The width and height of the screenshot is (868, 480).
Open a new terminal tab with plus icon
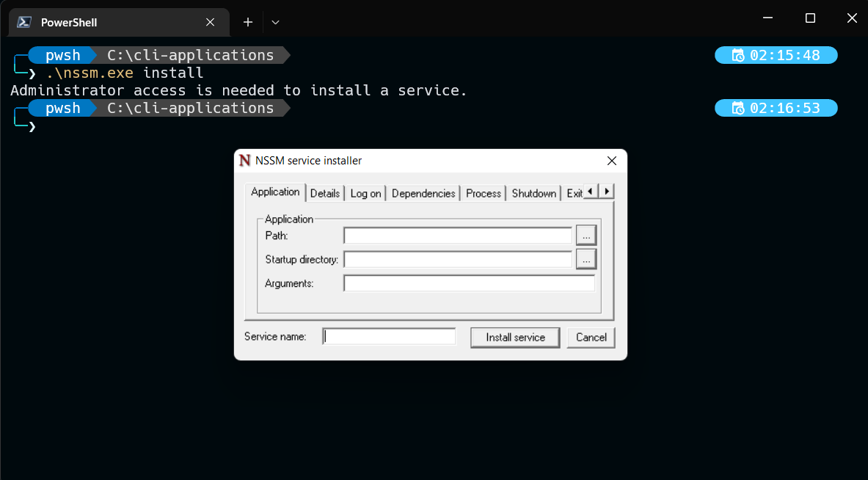[248, 22]
